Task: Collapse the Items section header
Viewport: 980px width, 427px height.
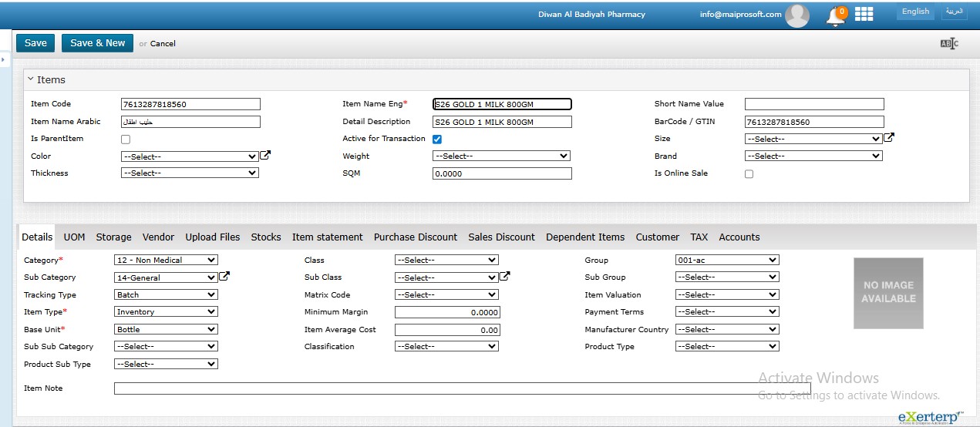Action: (x=46, y=80)
